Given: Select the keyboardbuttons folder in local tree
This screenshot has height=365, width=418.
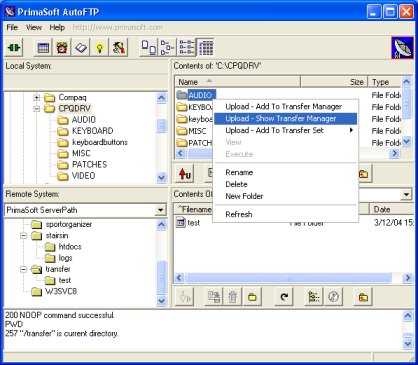Looking at the screenshot, I should (x=100, y=142).
